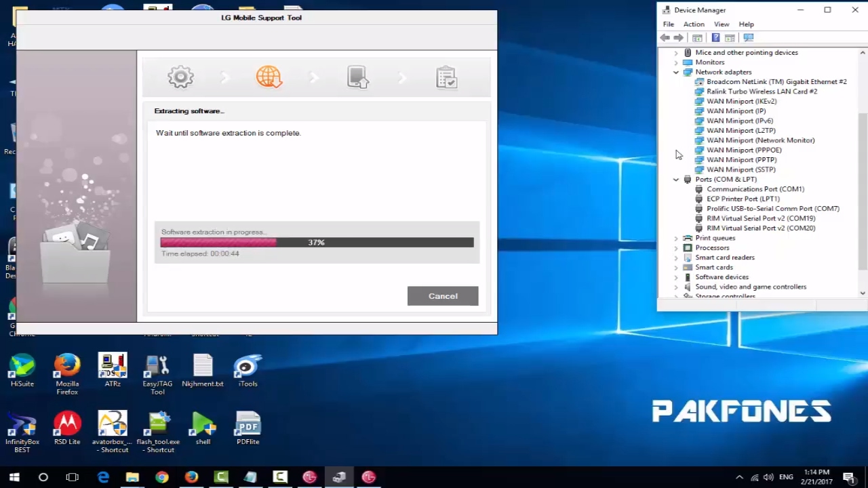Click the blue Help question mark icon
Viewport: 868px width, 488px height.
click(x=715, y=38)
